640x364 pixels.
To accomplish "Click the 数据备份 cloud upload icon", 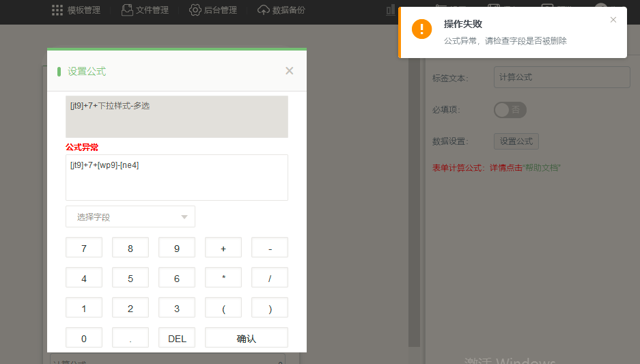I will 264,10.
